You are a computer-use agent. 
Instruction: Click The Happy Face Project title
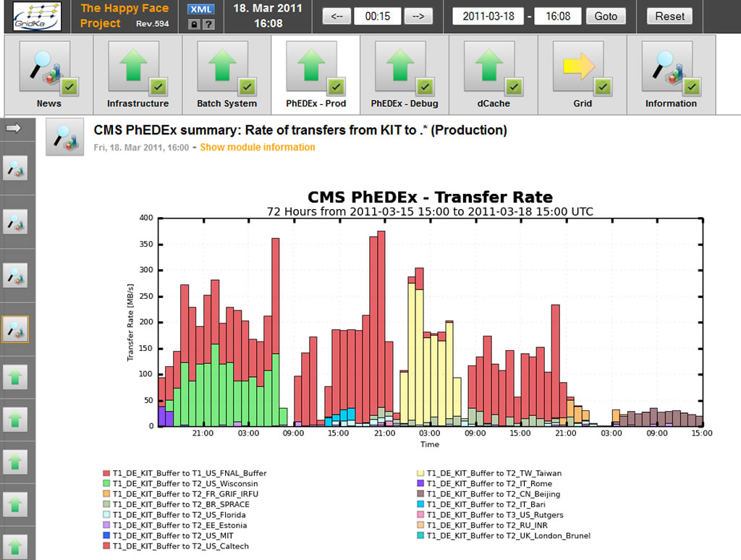click(x=124, y=16)
